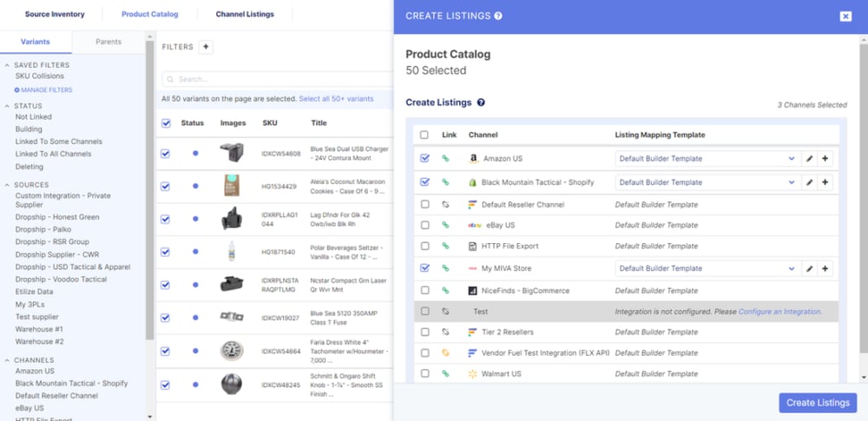Click the plus icon for Black Mountain Tactical template
This screenshot has height=421, width=868.
click(825, 182)
